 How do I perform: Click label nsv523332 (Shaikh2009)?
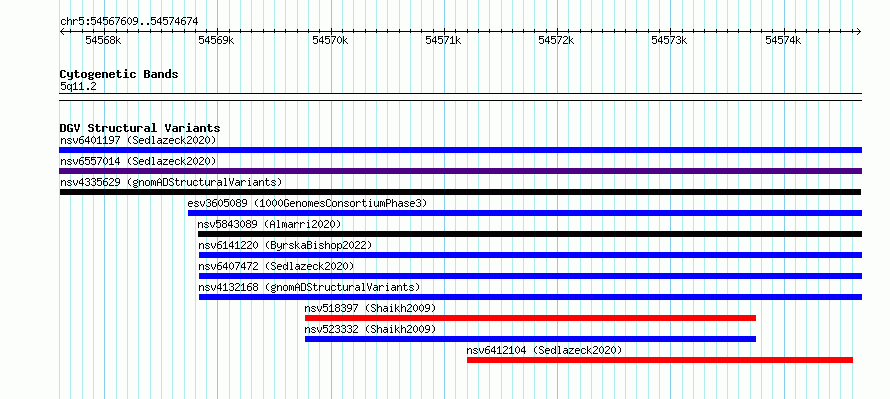pos(370,329)
